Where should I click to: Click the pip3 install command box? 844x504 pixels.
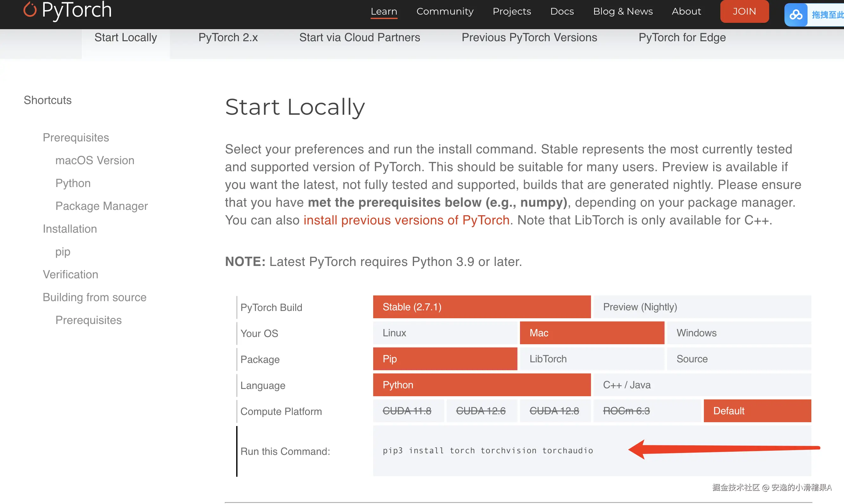487,450
